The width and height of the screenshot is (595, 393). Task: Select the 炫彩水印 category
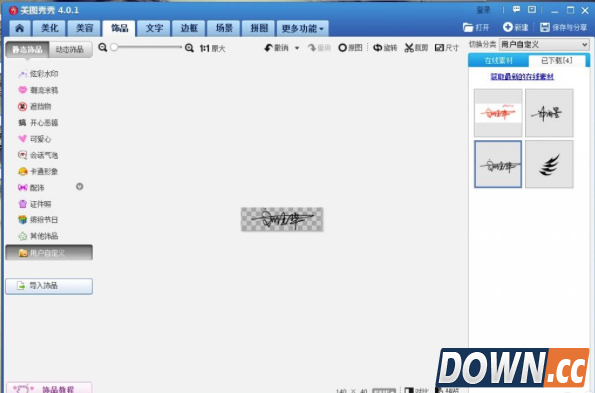[38, 74]
